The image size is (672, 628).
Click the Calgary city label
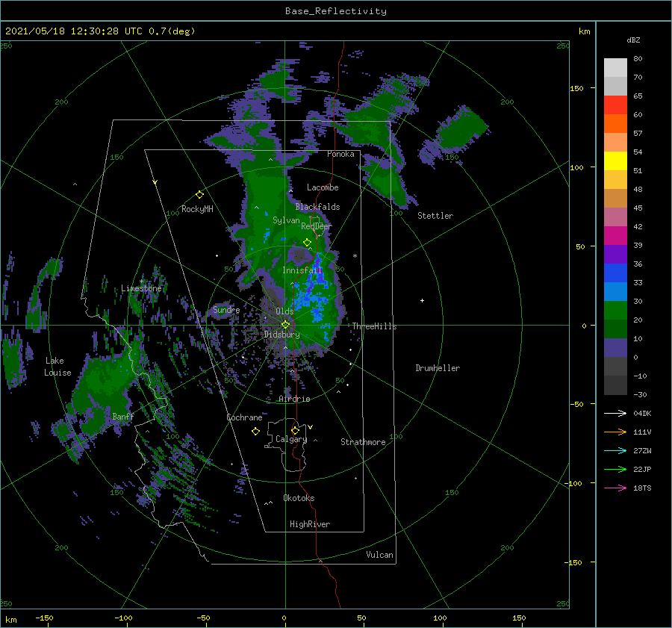coord(291,439)
